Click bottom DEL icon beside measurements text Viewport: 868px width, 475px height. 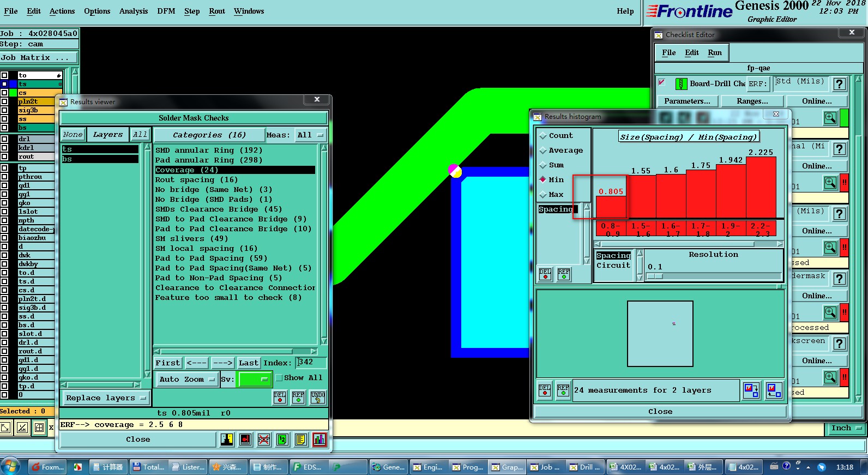pos(545,390)
